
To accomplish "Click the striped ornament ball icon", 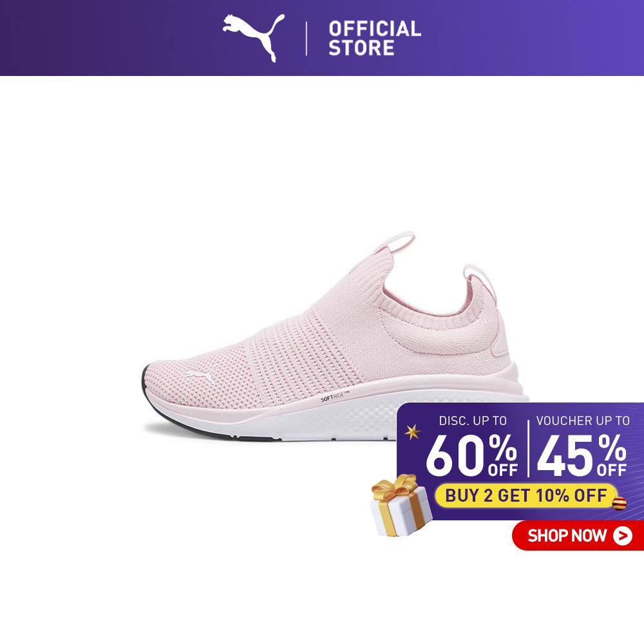I will click(619, 503).
